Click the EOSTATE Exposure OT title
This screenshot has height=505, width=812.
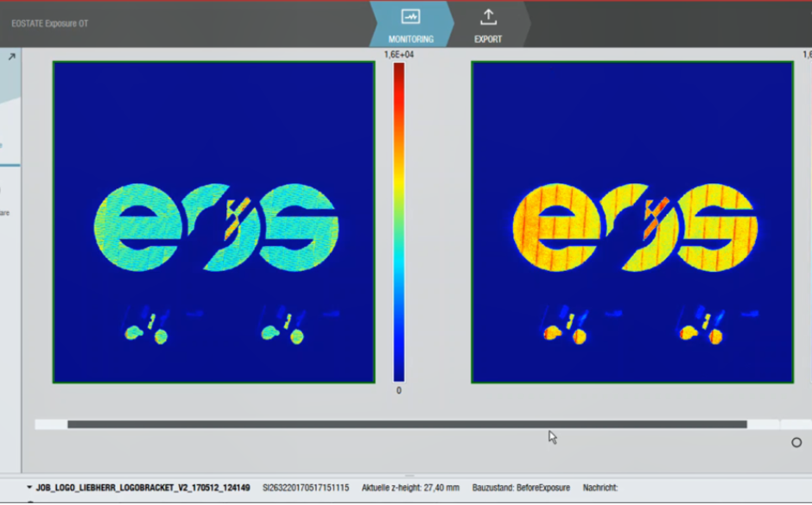(x=50, y=23)
